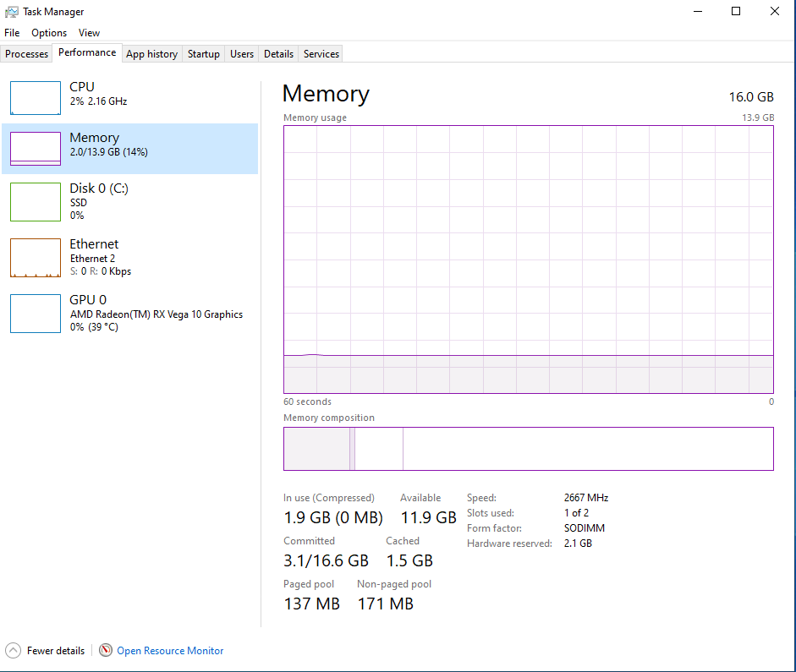Click the '2667 MHz' speed value
796x672 pixels.
point(586,498)
